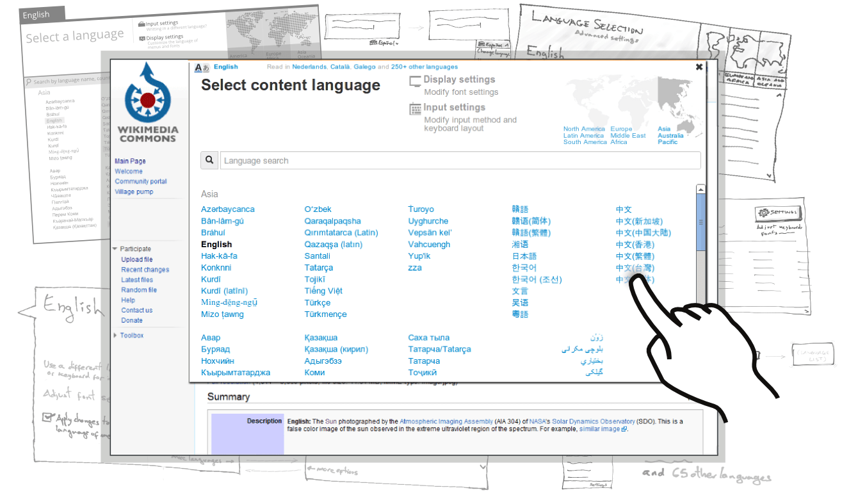
Task: Choose Uyghurche language
Action: [428, 221]
